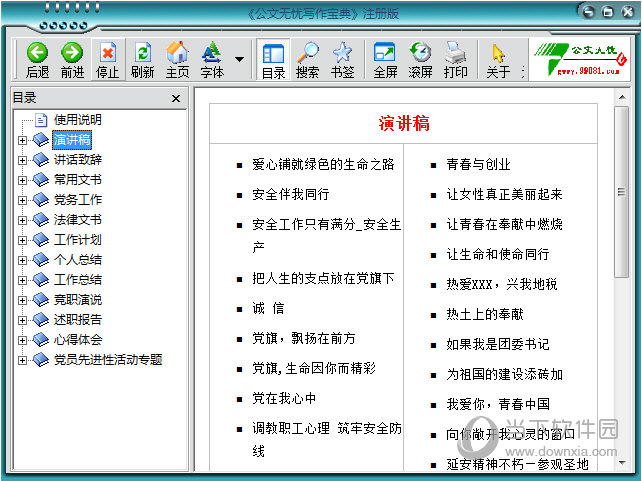Click the green 前进 forward arrow

[x=72, y=60]
